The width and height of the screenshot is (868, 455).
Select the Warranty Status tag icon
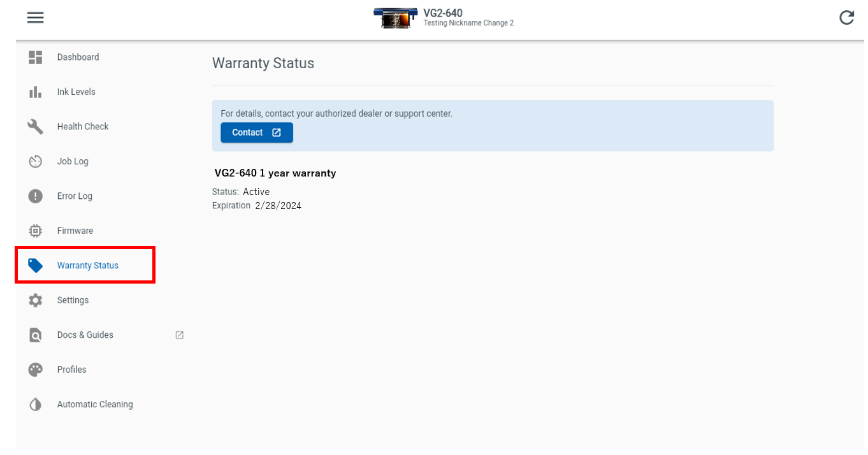point(35,265)
